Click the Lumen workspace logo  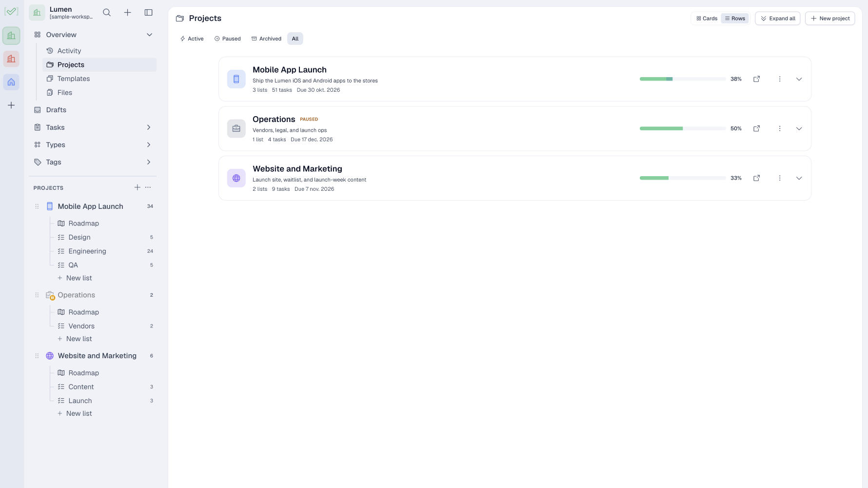(x=37, y=13)
